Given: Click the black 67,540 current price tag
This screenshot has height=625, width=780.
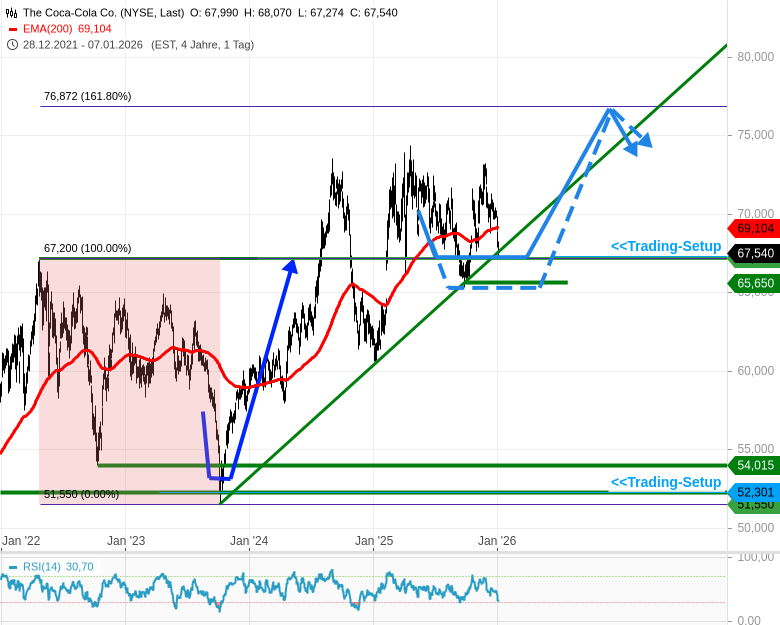Looking at the screenshot, I should coord(755,254).
